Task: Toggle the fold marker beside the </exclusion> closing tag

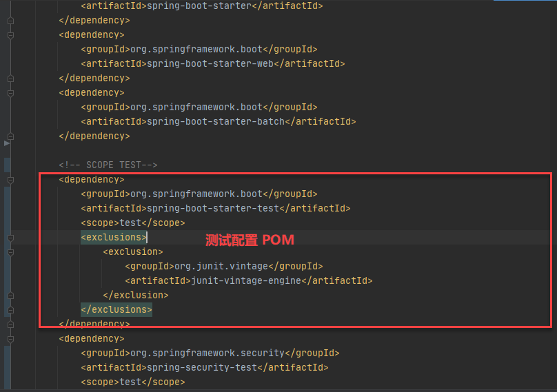Action: coord(10,296)
